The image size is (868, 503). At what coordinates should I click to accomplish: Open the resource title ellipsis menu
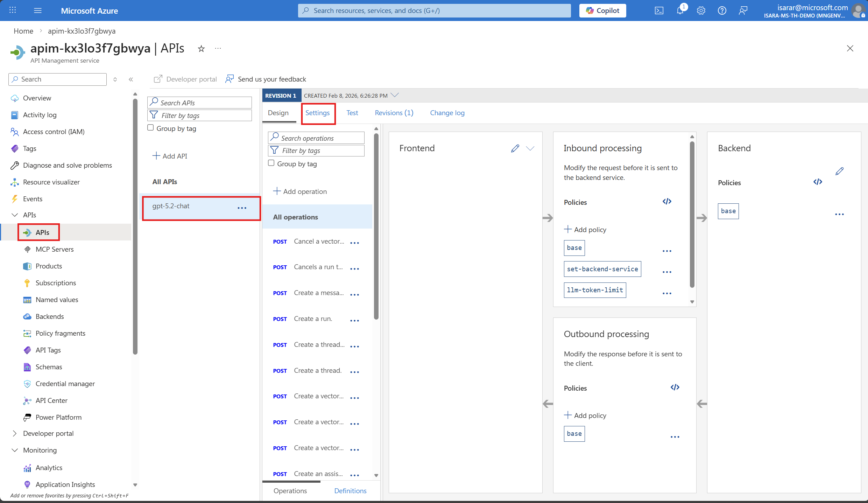(x=218, y=48)
